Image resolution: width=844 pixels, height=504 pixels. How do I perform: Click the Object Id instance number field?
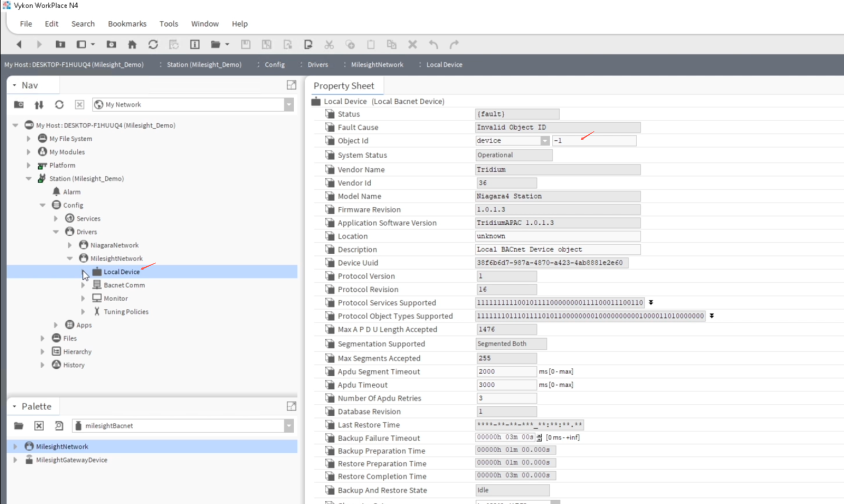click(594, 141)
